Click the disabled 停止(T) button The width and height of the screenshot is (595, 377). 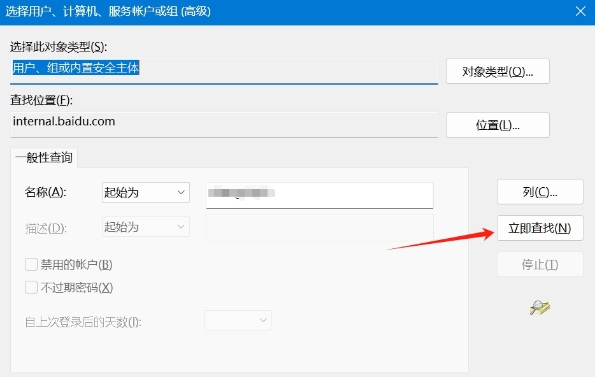tap(540, 264)
